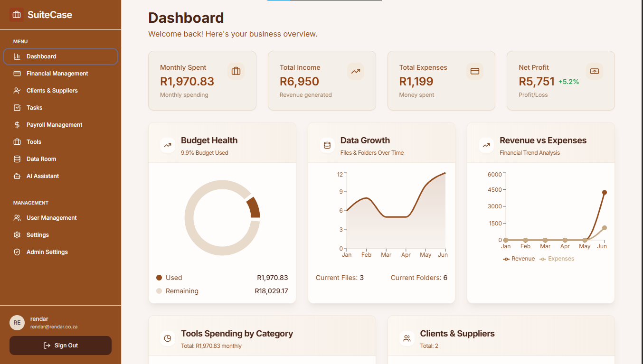643x364 pixels.
Task: Click the Revenue vs Expenses trend icon
Action: [486, 145]
